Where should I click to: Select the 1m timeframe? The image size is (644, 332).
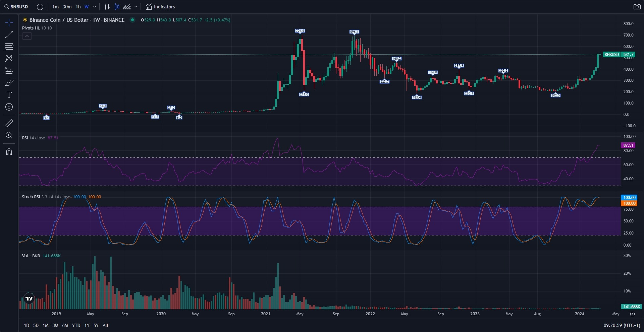(x=55, y=7)
